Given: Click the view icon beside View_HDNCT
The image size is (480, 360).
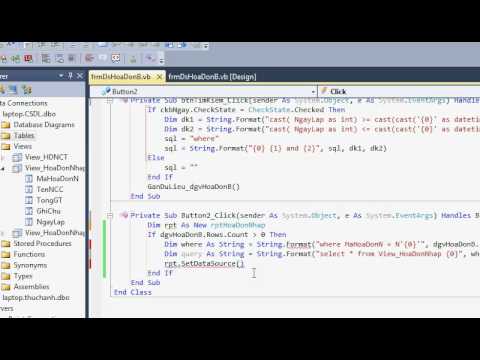Looking at the screenshot, I should 17,157.
